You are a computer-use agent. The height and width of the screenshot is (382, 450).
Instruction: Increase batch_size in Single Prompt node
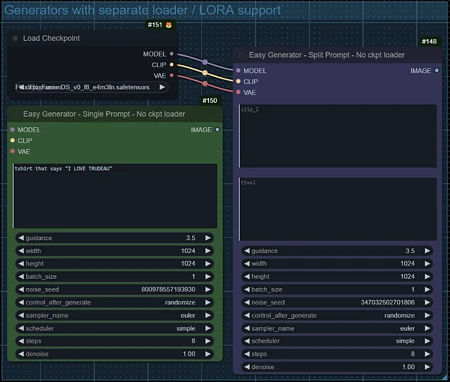[x=208, y=277]
